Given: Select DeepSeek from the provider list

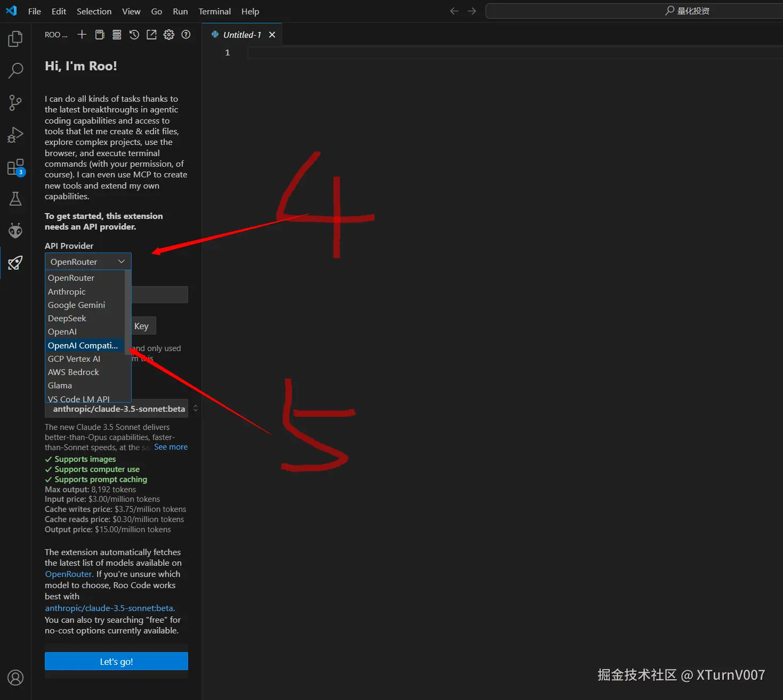Looking at the screenshot, I should pyautogui.click(x=67, y=318).
